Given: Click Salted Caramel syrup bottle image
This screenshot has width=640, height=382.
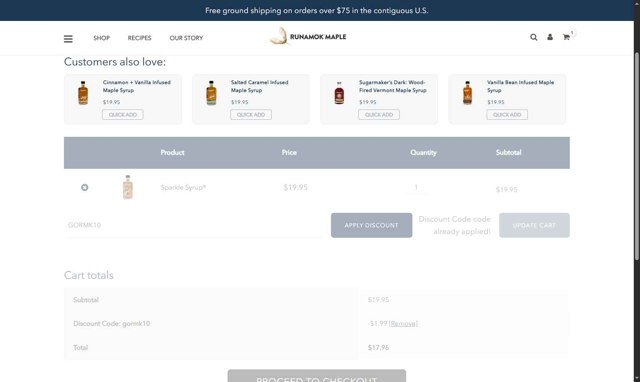Looking at the screenshot, I should 211,93.
